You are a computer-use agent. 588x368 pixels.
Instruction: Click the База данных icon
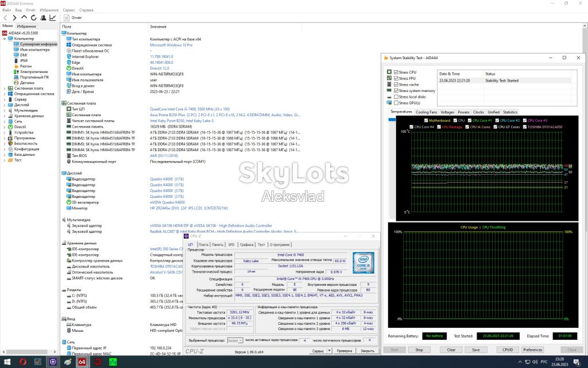point(10,154)
